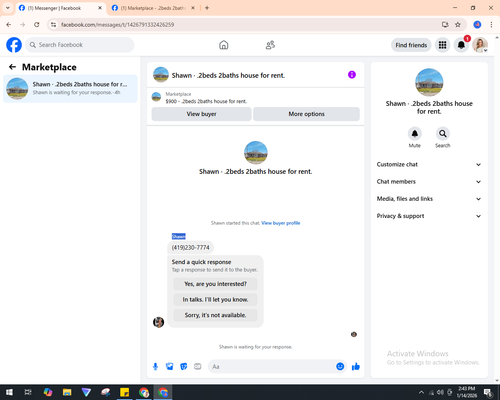Viewport: 500px width, 400px height.
Task: Toggle conversation information purple icon
Action: pyautogui.click(x=352, y=75)
